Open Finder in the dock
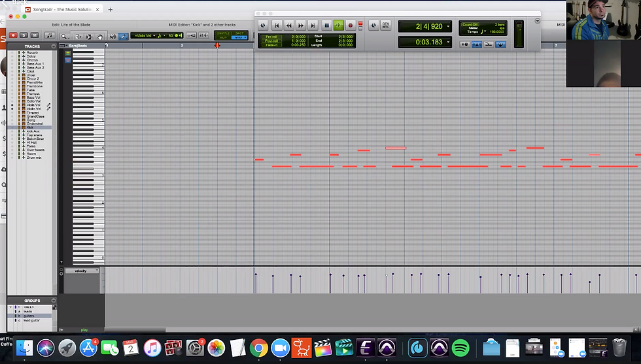The width and height of the screenshot is (641, 364). (x=25, y=348)
